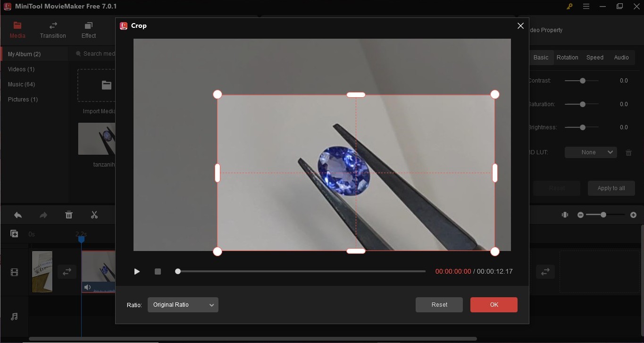Open the hamburger main menu
This screenshot has width=644, height=343.
[x=586, y=7]
